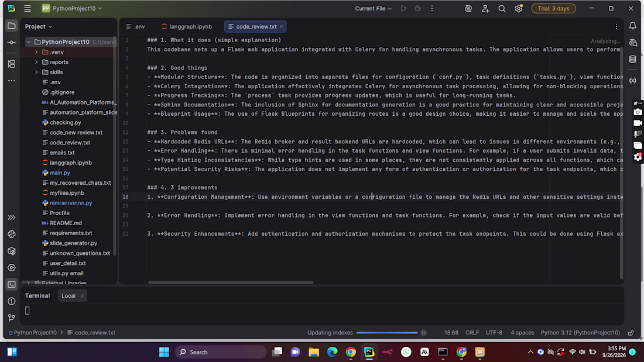
Task: Open the Structure tool window
Action: tap(12, 64)
